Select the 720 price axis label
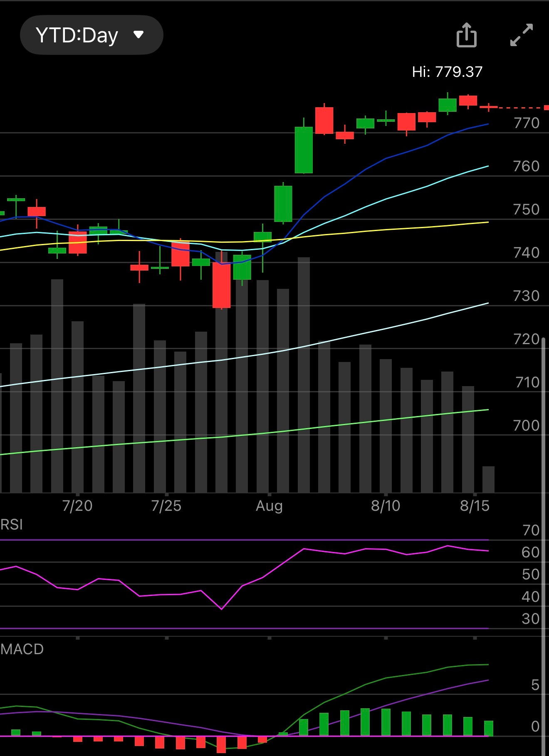 pyautogui.click(x=526, y=339)
